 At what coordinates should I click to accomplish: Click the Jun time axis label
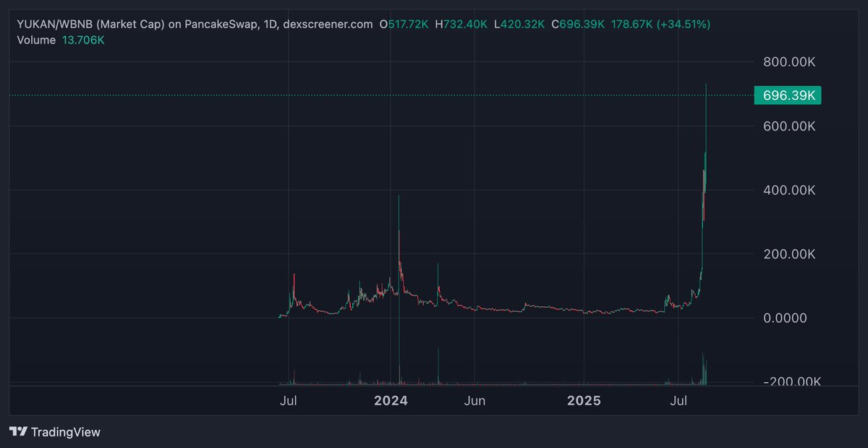[x=475, y=400]
